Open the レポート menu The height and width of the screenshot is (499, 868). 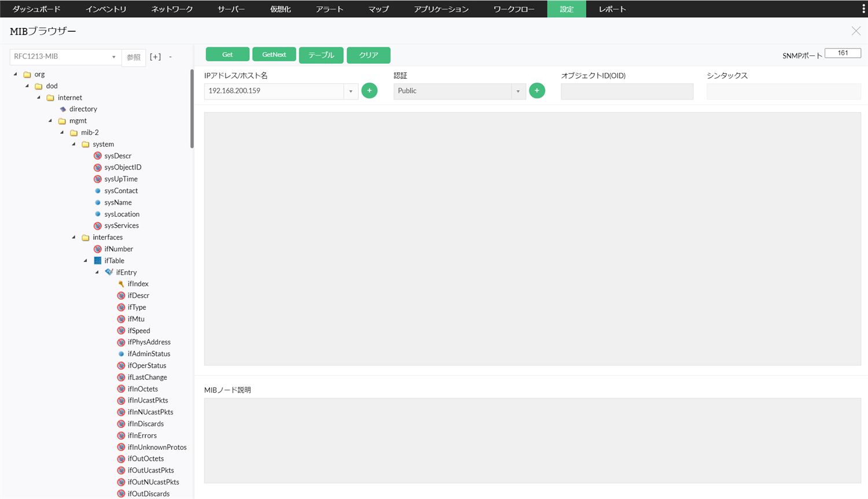pyautogui.click(x=612, y=9)
